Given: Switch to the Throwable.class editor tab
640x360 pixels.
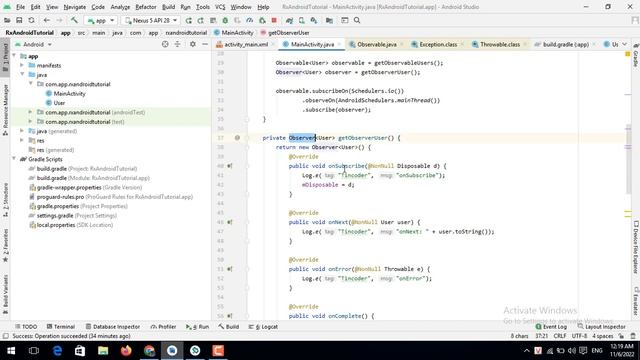Looking at the screenshot, I should point(500,44).
